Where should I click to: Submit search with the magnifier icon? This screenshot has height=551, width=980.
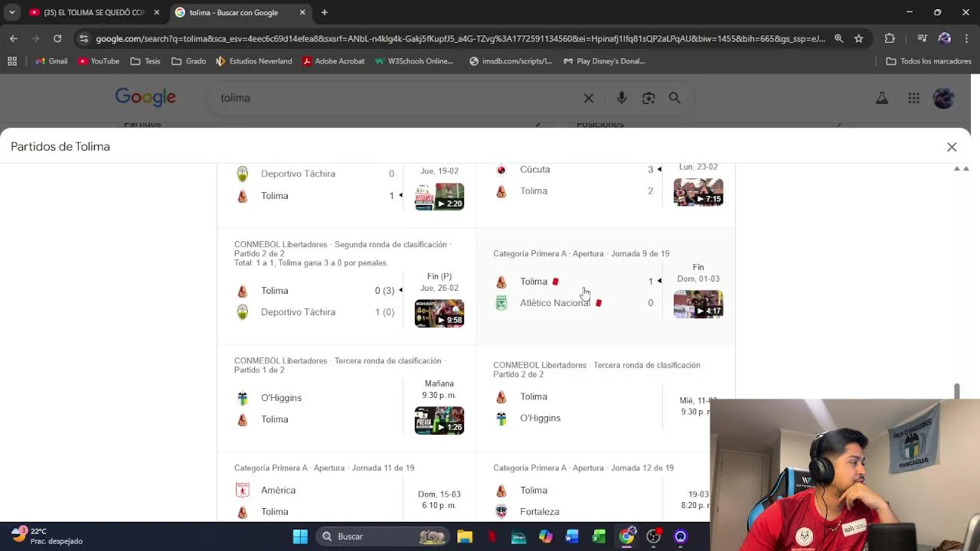coord(675,98)
